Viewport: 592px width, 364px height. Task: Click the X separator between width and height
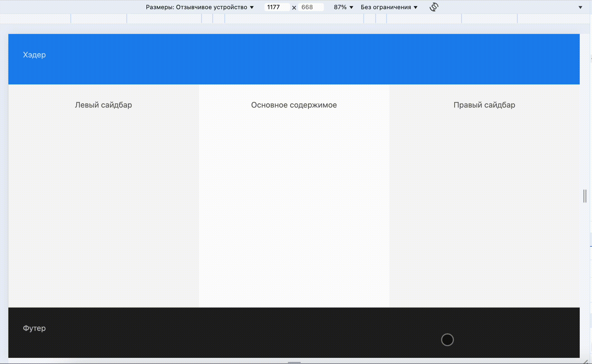click(x=294, y=7)
